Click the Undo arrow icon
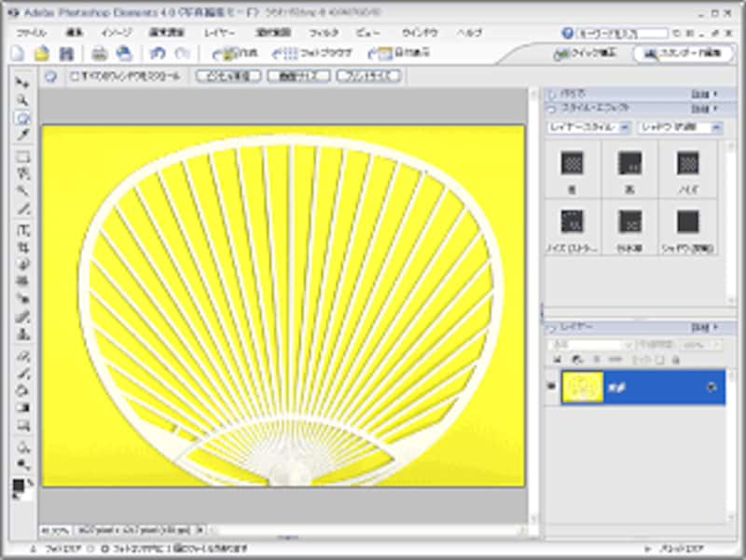746x560 pixels. [x=158, y=53]
